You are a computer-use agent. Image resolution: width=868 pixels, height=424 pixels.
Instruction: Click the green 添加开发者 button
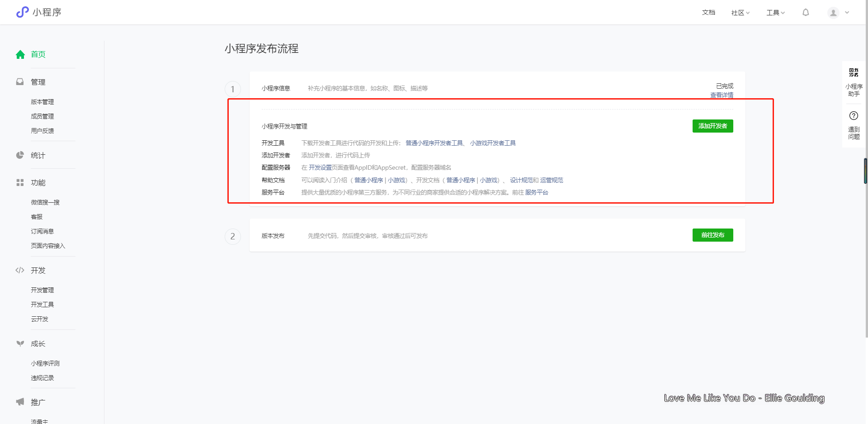click(x=712, y=126)
